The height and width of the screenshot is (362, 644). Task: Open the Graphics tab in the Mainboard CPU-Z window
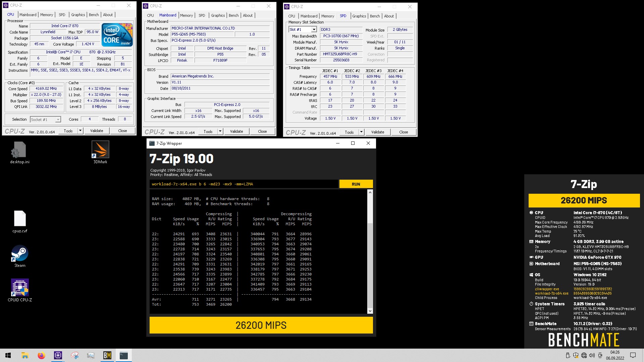218,15
